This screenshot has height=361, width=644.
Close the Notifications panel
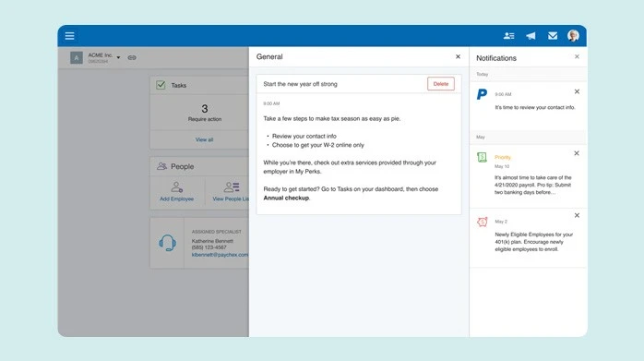coord(577,56)
